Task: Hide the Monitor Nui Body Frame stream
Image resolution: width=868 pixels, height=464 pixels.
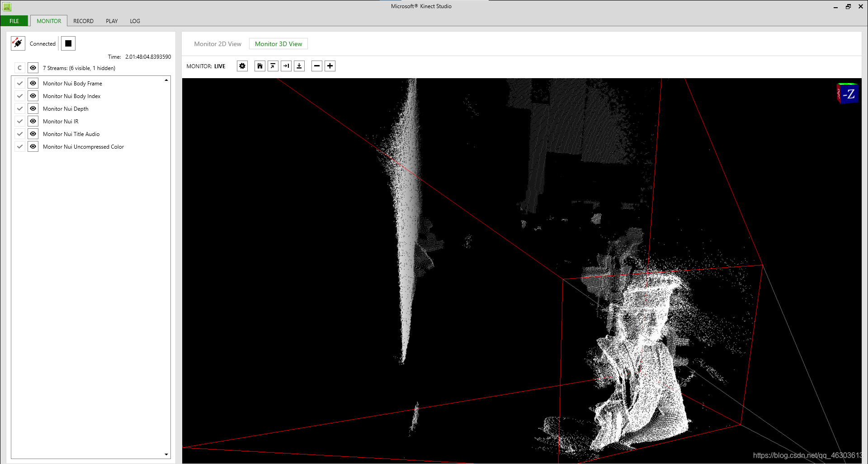Action: point(33,83)
